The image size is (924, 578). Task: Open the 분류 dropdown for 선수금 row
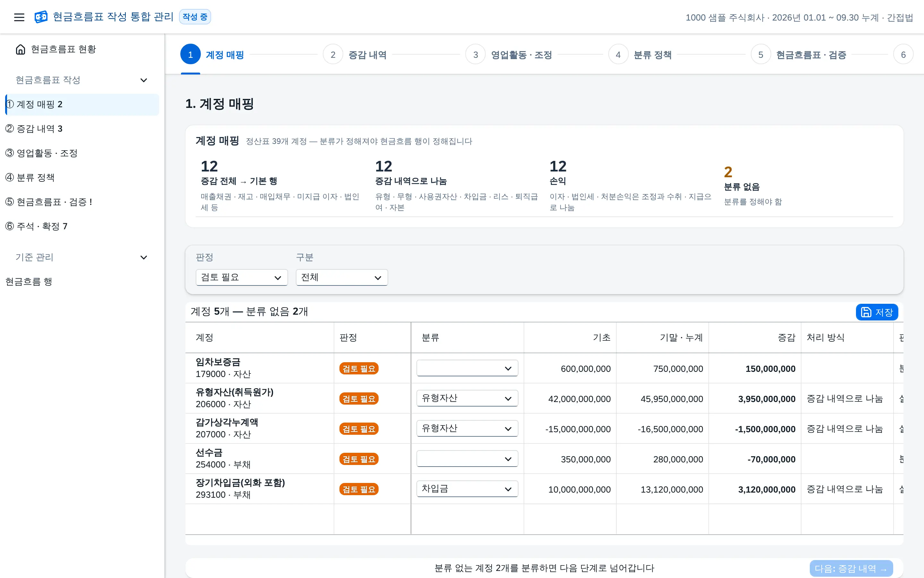[x=467, y=459]
